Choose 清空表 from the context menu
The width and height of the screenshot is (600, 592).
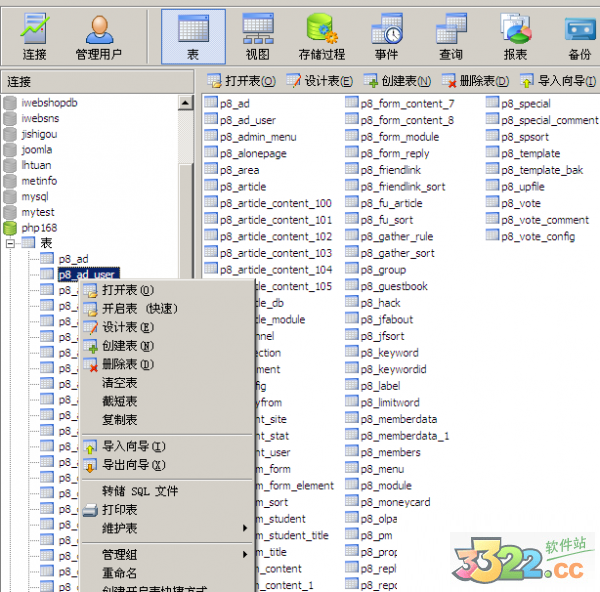click(x=120, y=383)
